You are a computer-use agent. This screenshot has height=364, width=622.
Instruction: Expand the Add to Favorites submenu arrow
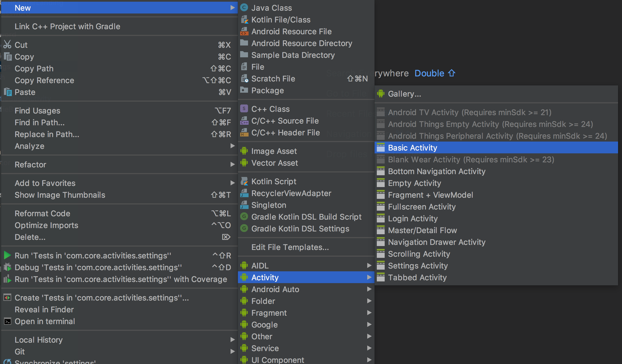click(232, 183)
